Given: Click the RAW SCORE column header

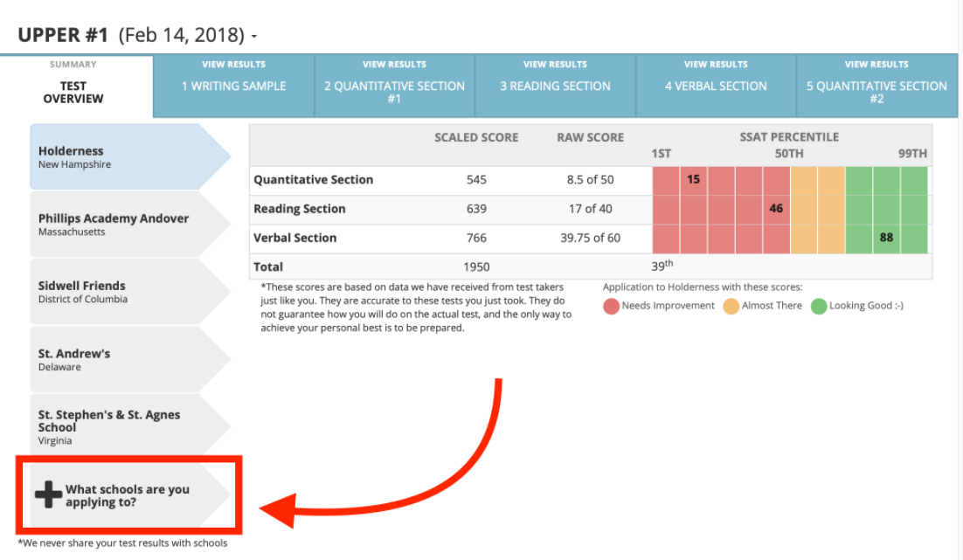Looking at the screenshot, I should point(590,137).
